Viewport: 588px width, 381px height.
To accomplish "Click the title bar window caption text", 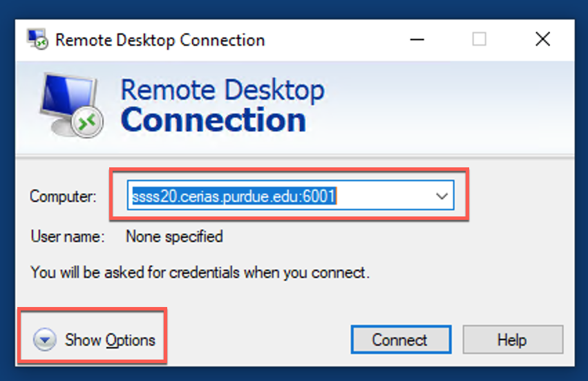I will tap(160, 40).
